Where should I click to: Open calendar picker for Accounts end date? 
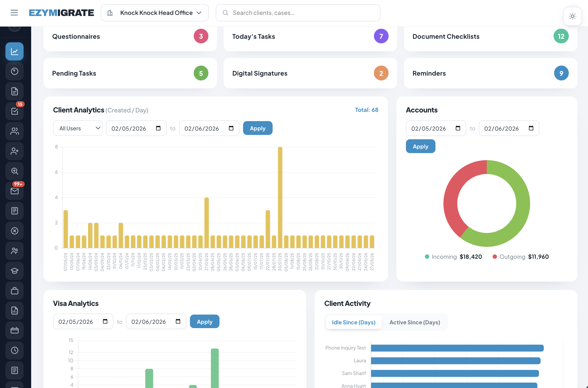click(x=531, y=128)
